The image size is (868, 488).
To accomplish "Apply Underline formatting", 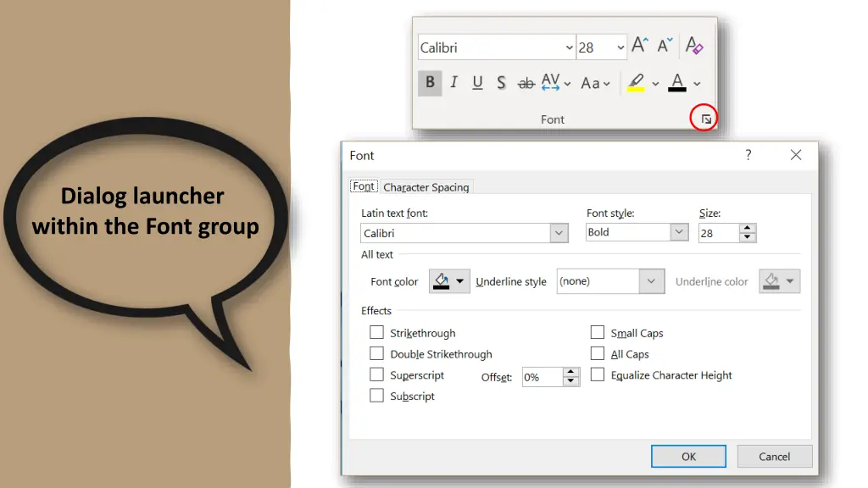I will pos(477,83).
